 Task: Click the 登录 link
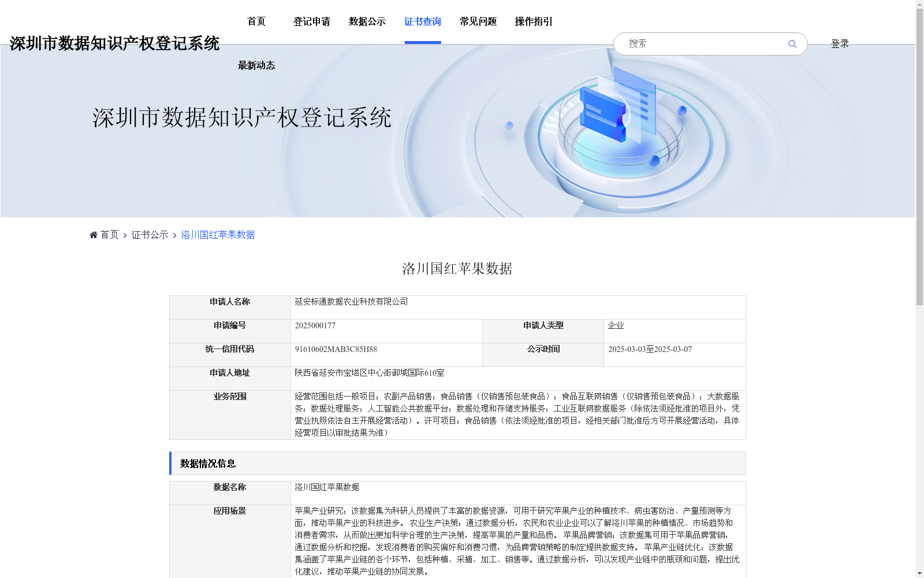[840, 43]
